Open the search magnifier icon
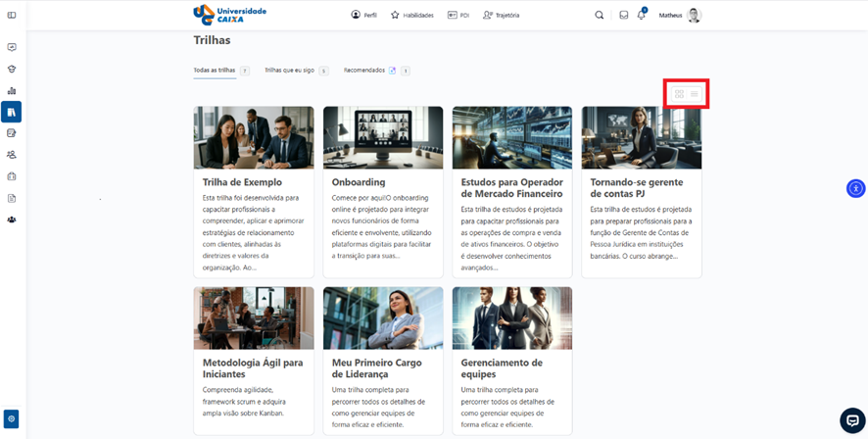Image resolution: width=868 pixels, height=439 pixels. pyautogui.click(x=600, y=16)
